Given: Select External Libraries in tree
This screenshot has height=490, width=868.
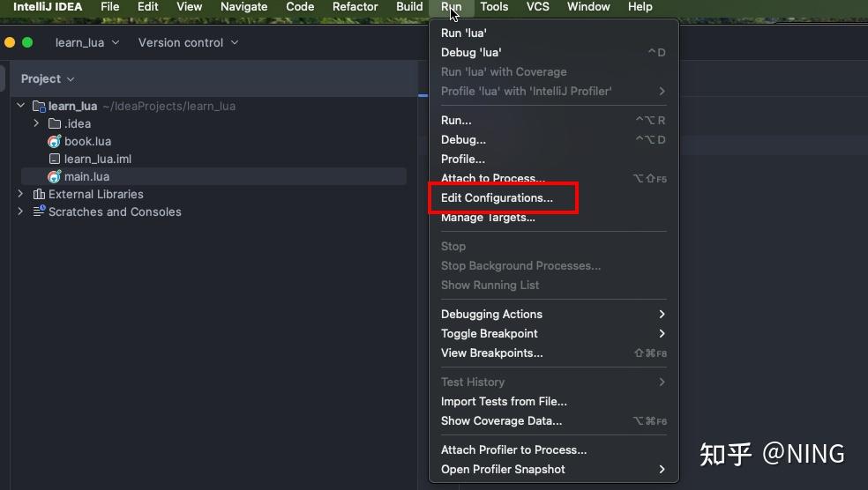Looking at the screenshot, I should [x=213, y=194].
